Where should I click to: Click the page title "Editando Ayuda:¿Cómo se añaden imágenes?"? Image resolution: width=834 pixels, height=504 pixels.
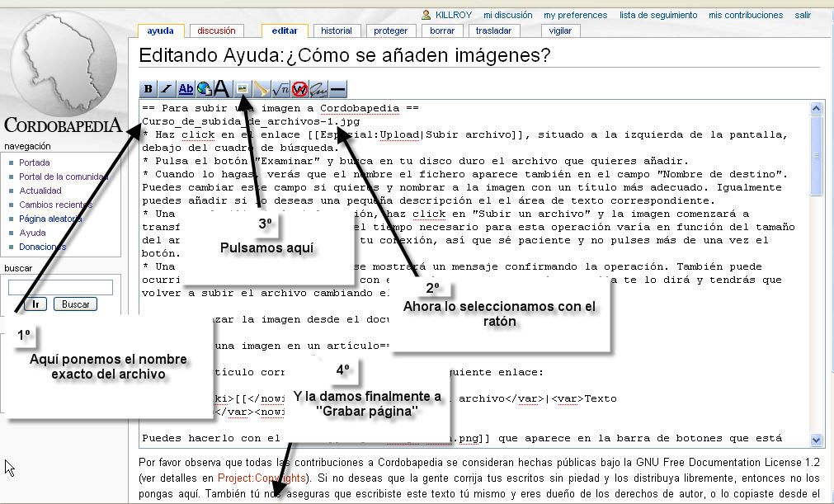point(345,55)
